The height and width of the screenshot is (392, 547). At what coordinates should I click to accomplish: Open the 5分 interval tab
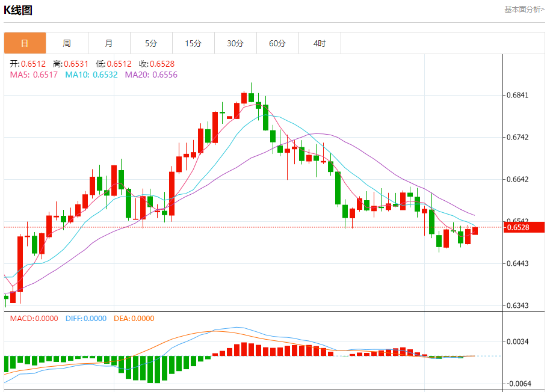[151, 43]
